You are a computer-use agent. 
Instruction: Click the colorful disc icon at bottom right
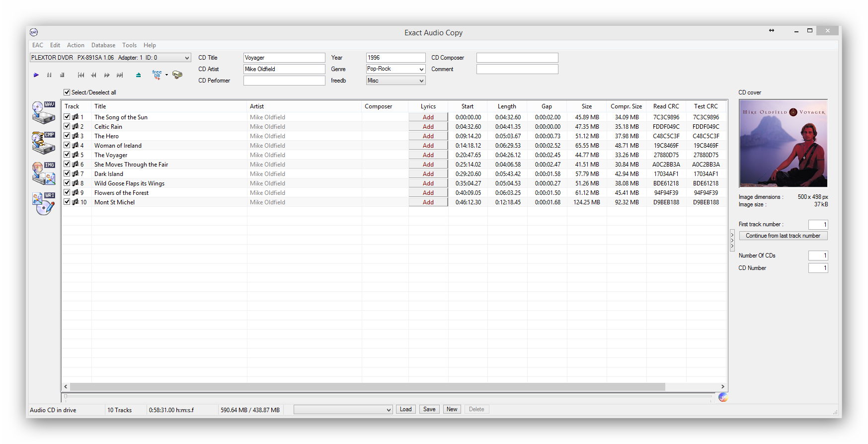723,397
